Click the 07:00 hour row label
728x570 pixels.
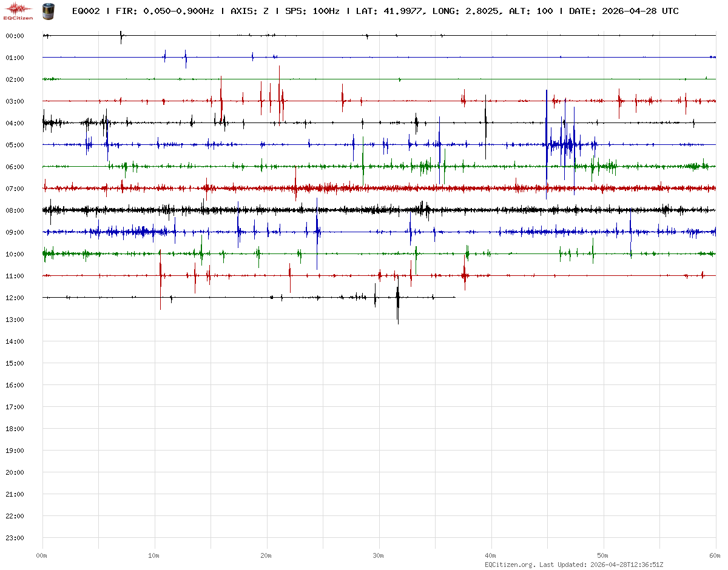tap(15, 189)
